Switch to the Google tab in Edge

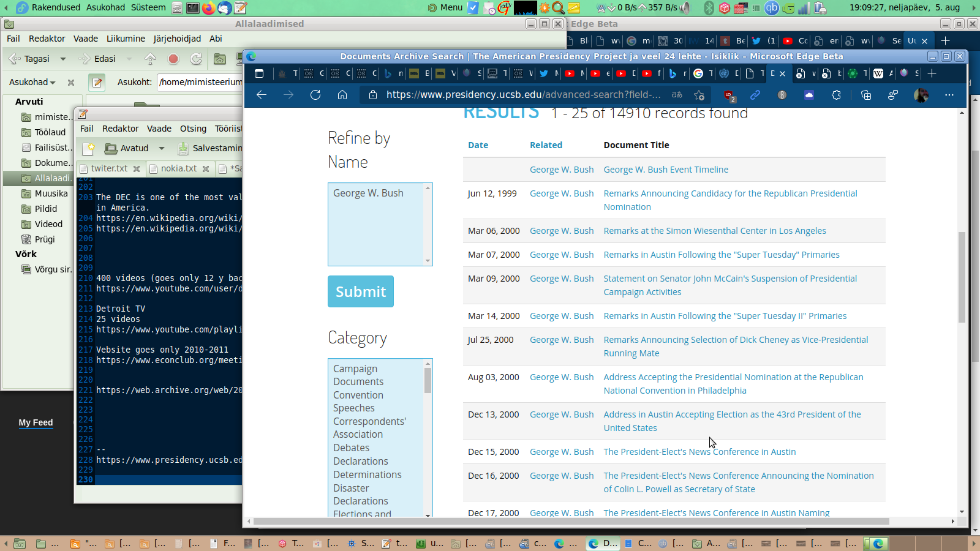(x=698, y=73)
